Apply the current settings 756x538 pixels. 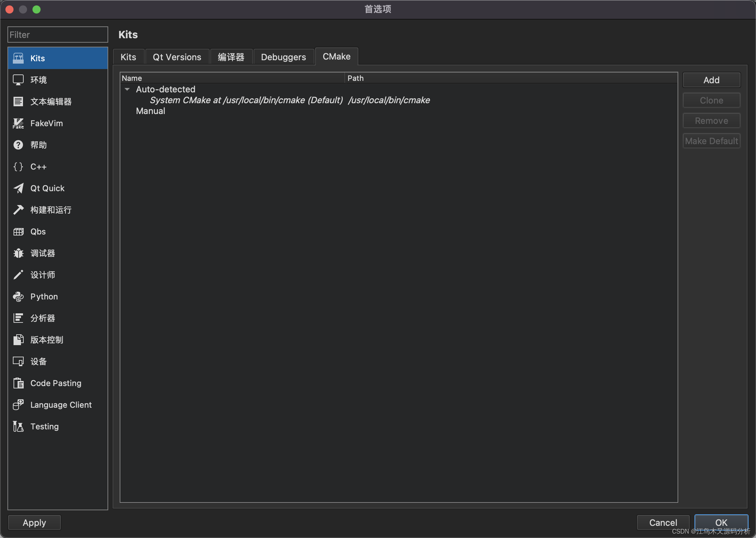(x=34, y=522)
